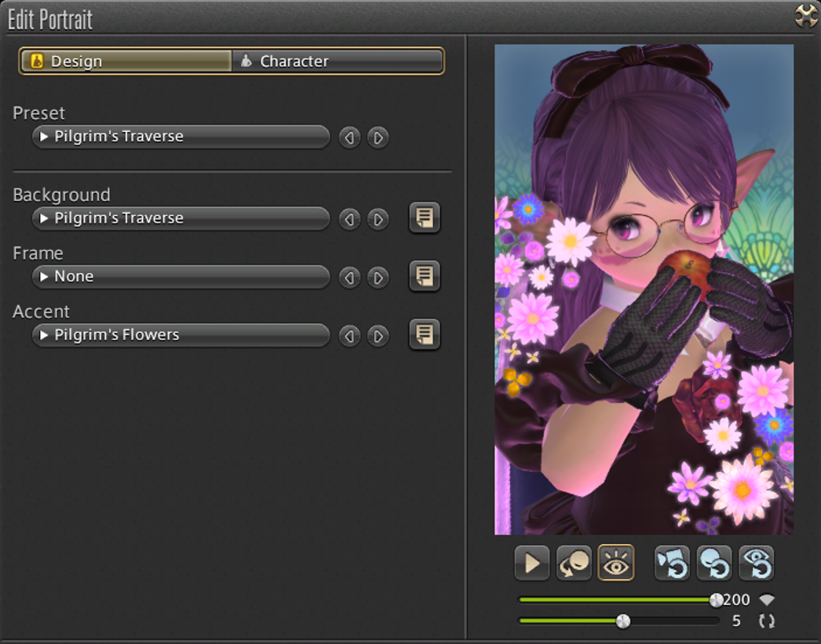Choose previous Background with left arrow
This screenshot has height=644, width=821.
coord(350,219)
